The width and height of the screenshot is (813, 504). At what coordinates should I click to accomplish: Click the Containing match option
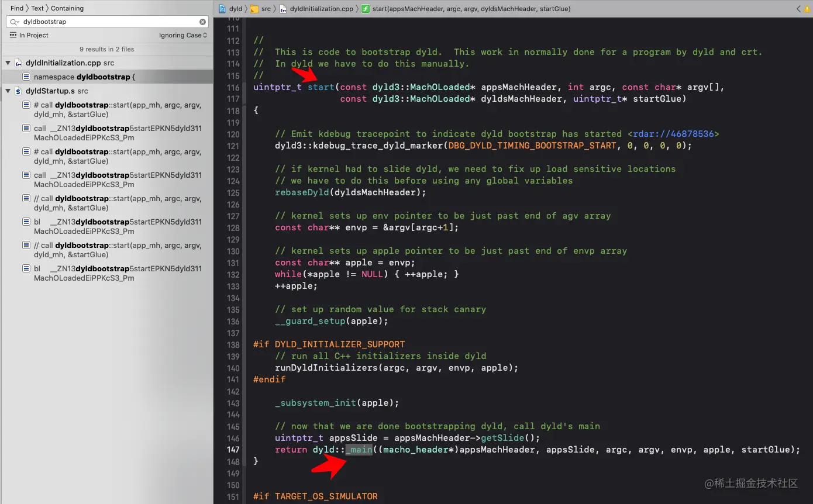(x=67, y=8)
